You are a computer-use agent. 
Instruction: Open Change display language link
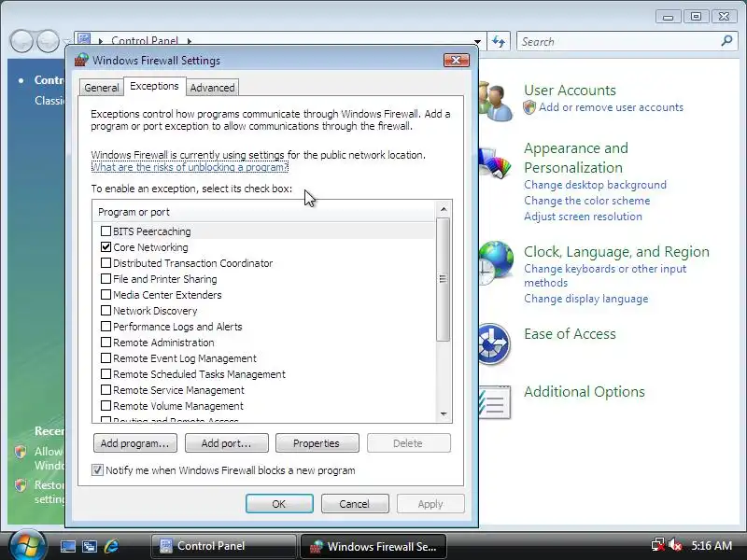586,299
